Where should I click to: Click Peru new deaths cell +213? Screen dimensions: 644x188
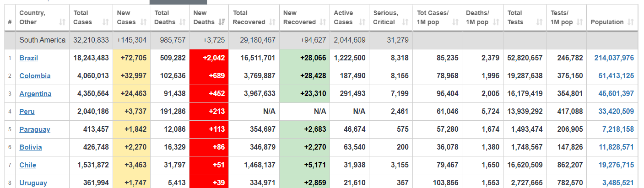(209, 112)
